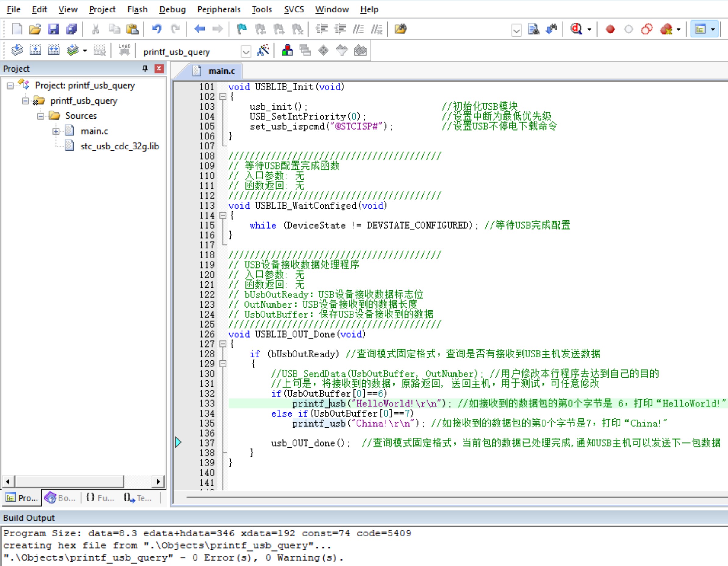Collapse the code fold at line 102
Viewport: 728px width, 566px height.
point(223,97)
